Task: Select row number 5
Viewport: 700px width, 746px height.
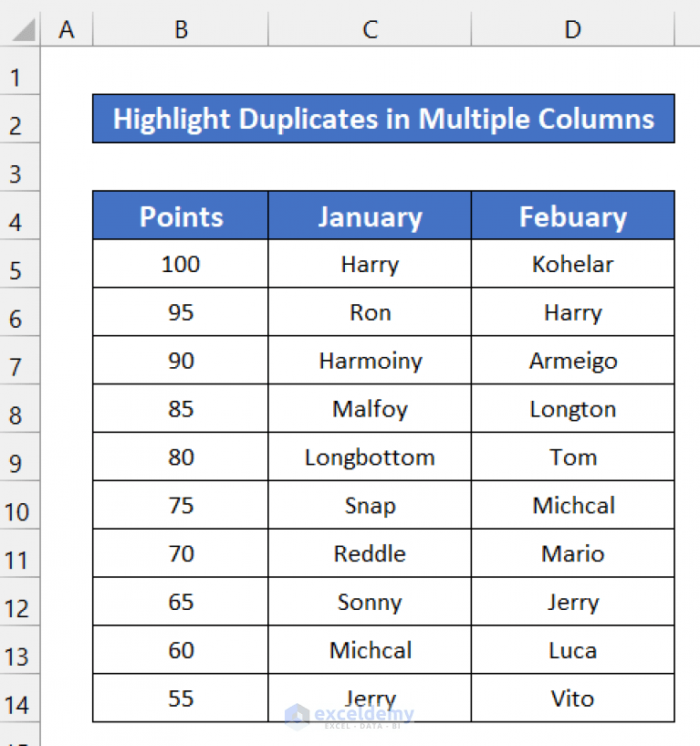Action: pyautogui.click(x=19, y=264)
